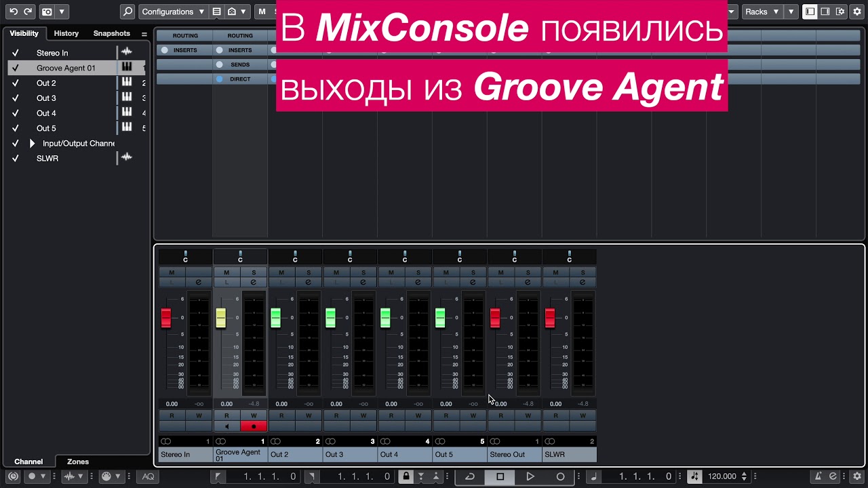Open the visibility panel options menu icon
868x488 pixels.
click(144, 34)
